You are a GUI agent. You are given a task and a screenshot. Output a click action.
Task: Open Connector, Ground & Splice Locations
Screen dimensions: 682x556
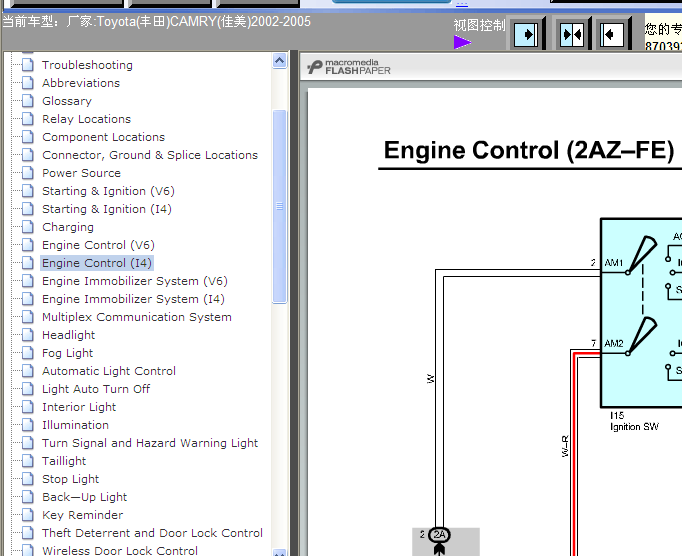coord(150,155)
